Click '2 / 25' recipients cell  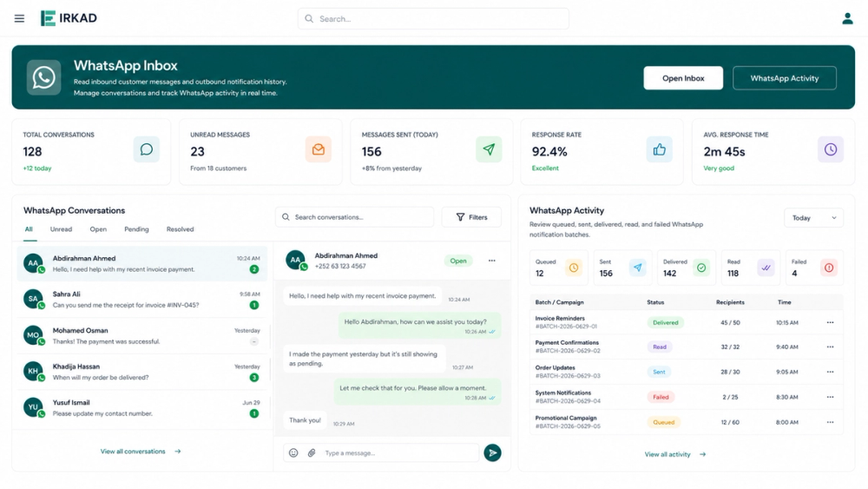pos(730,397)
